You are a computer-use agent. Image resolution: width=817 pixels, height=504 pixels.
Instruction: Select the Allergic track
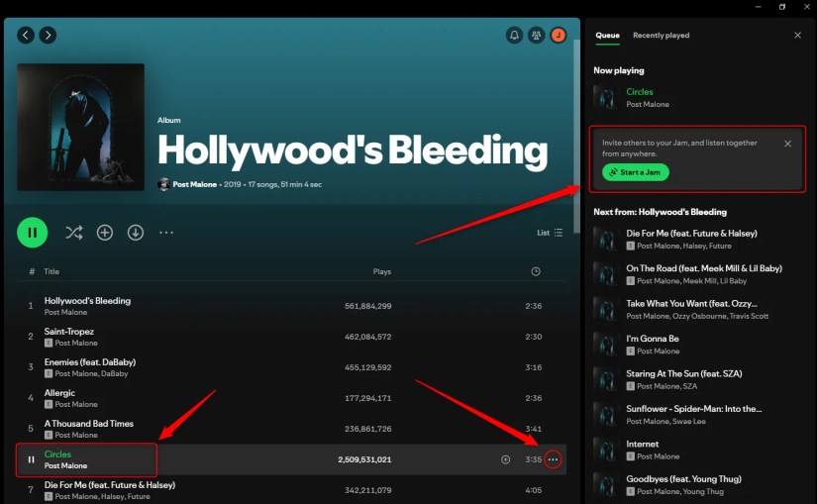[x=59, y=393]
